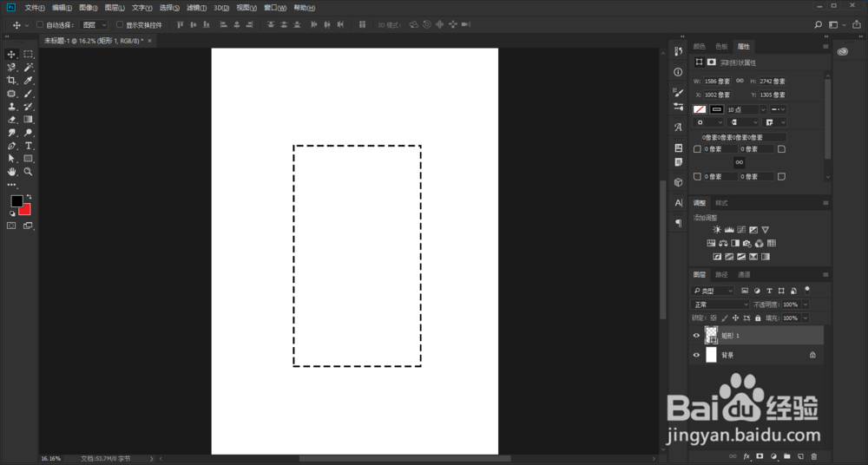Enable the 显示变换控件 checkbox
Viewport: 868px width, 465px height.
(120, 24)
